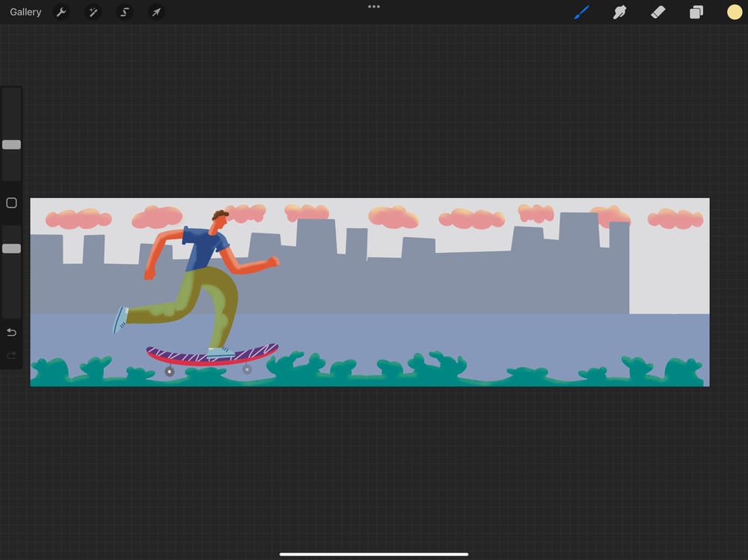Tap the square modify button on sidebar
The height and width of the screenshot is (560, 748).
pyautogui.click(x=11, y=203)
